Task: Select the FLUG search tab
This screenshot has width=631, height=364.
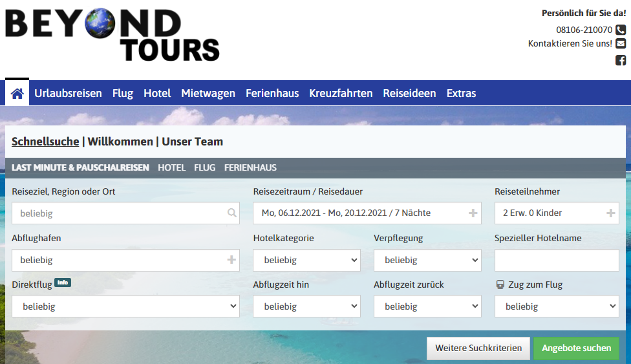Action: pyautogui.click(x=205, y=167)
